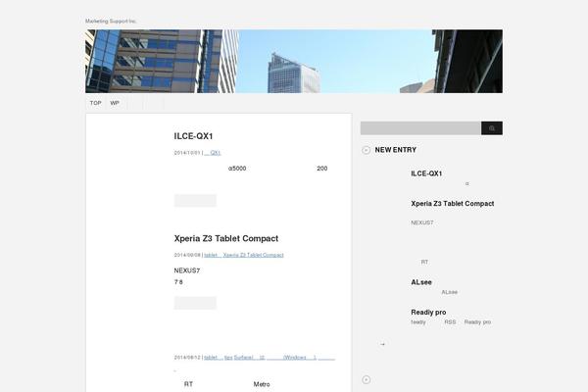The width and height of the screenshot is (588, 392).
Task: Open the WP menu item
Action: pyautogui.click(x=115, y=103)
